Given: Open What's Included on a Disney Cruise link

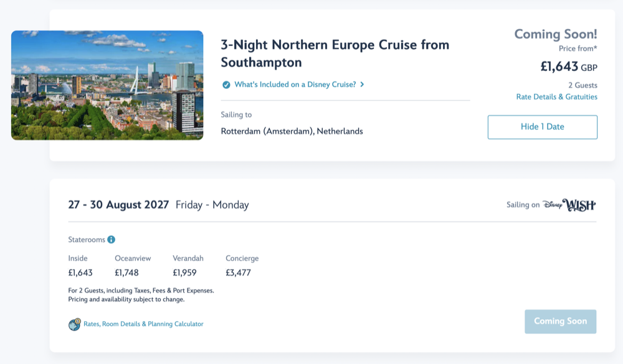Looking at the screenshot, I should point(295,85).
